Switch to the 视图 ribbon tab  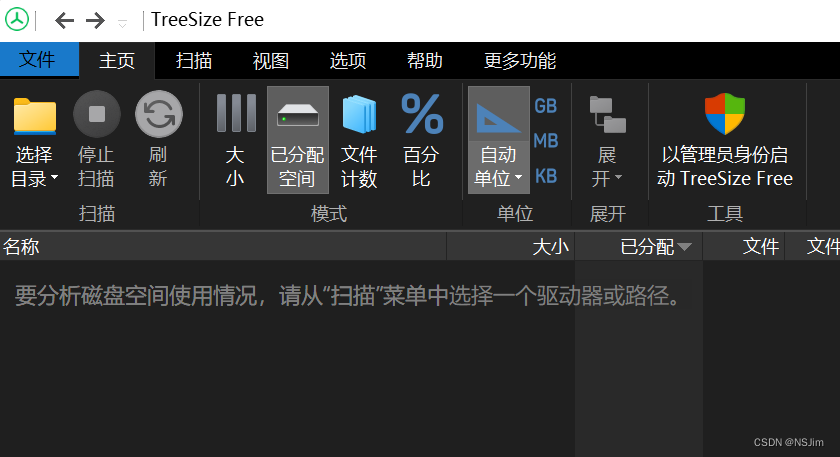coord(271,61)
